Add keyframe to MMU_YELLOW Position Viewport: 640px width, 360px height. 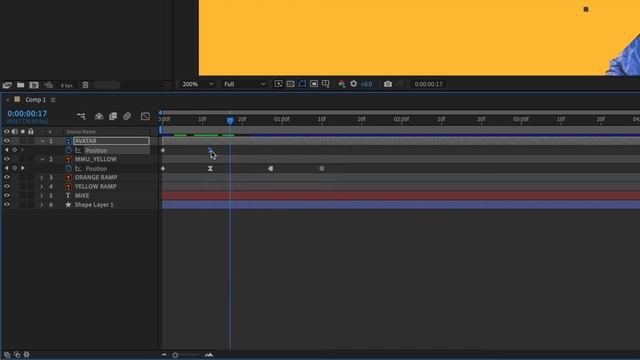click(15, 168)
